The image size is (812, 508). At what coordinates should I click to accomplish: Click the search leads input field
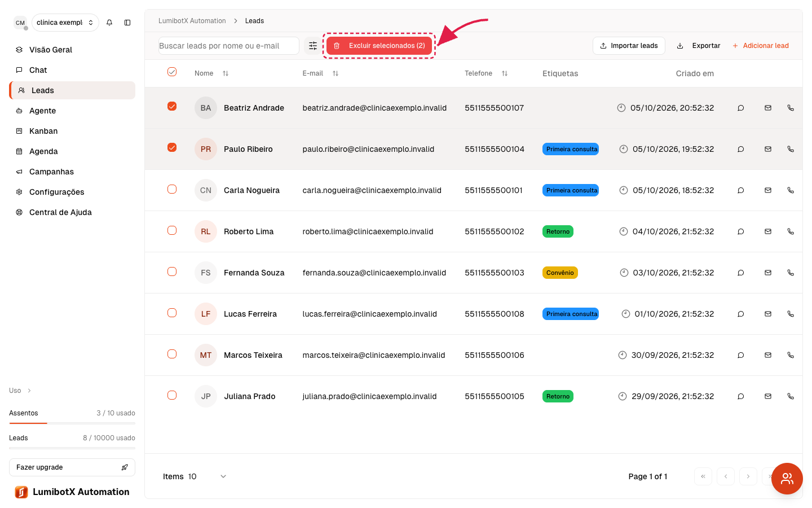(229, 46)
